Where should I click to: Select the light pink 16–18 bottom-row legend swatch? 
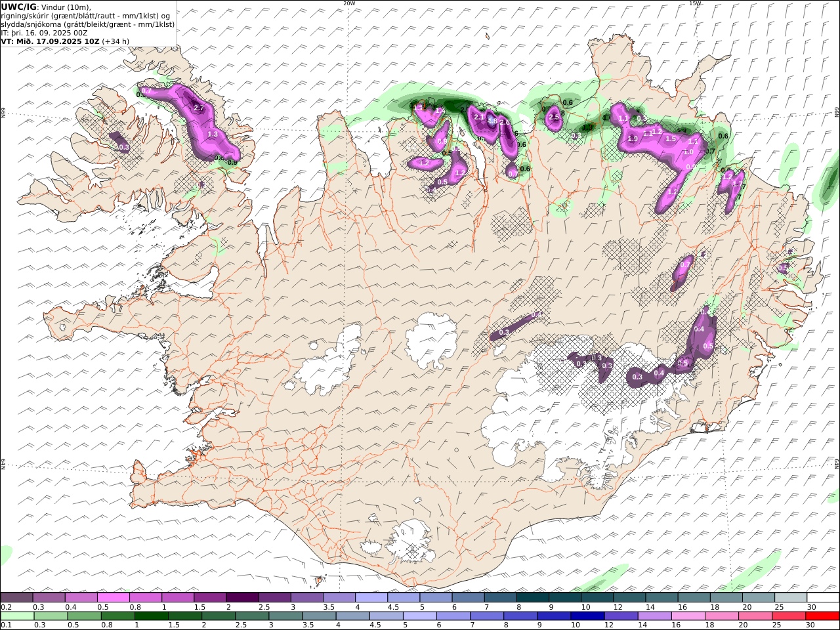688,616
